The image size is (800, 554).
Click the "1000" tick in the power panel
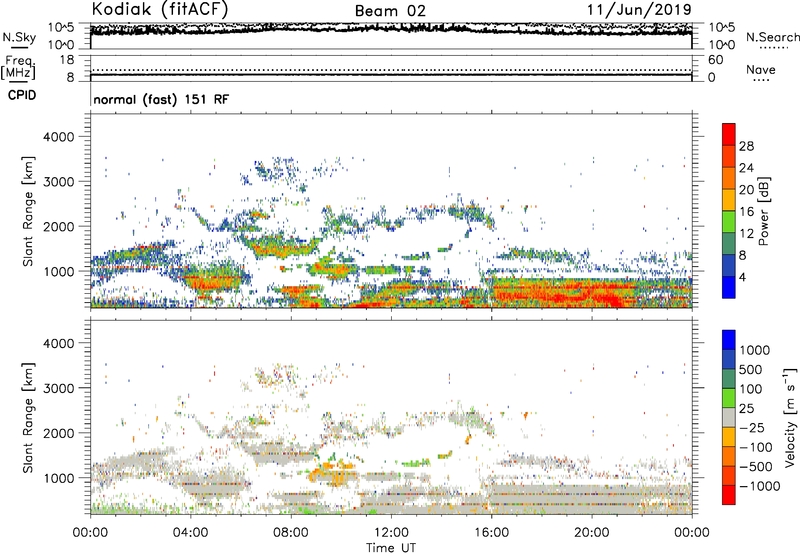point(59,272)
